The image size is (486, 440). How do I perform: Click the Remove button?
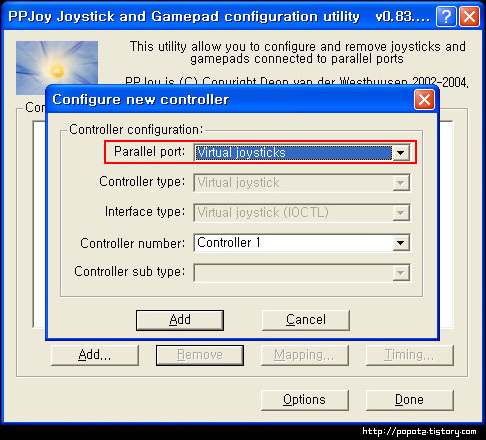[200, 355]
